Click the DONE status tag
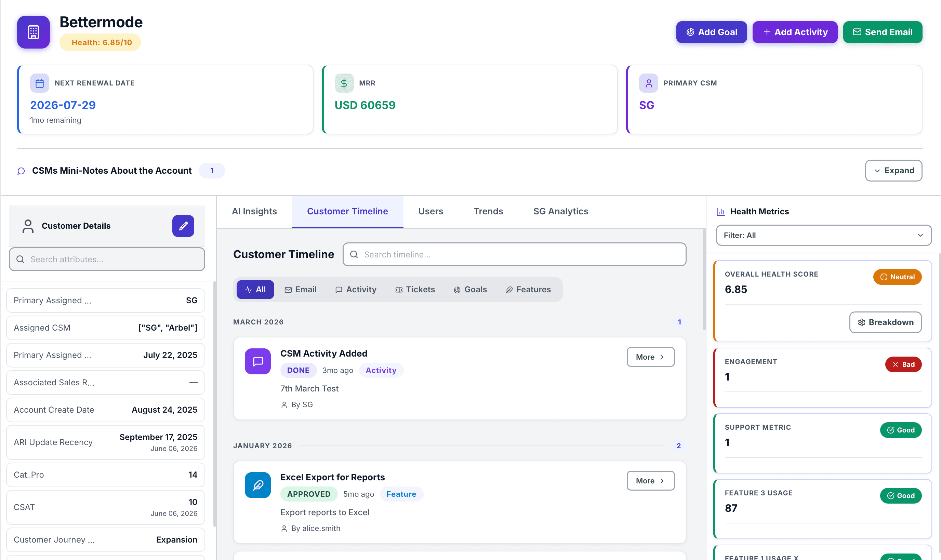Screen dimensions: 941x560 (x=298, y=370)
